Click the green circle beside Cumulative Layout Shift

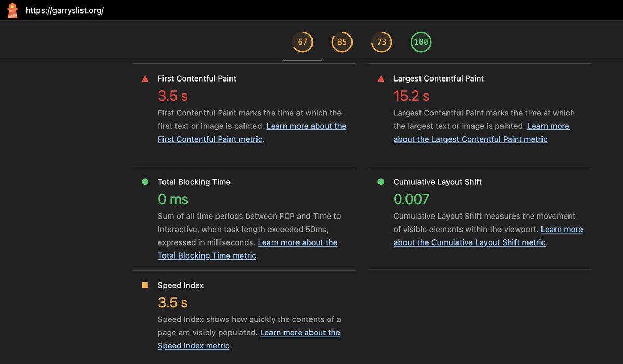click(x=381, y=182)
